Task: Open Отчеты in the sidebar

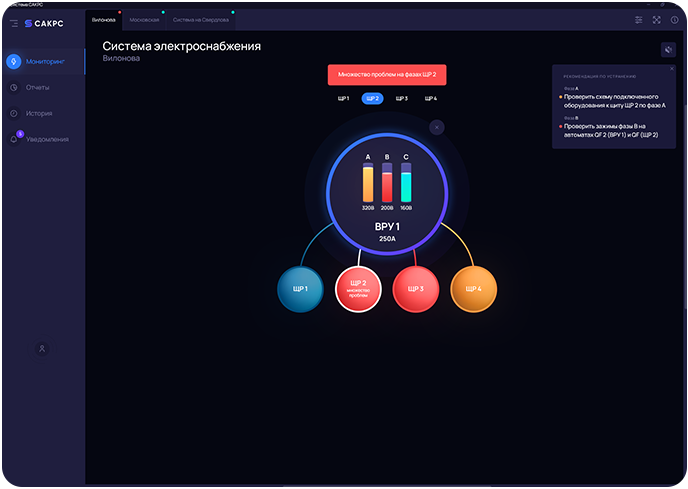Action: [x=38, y=88]
